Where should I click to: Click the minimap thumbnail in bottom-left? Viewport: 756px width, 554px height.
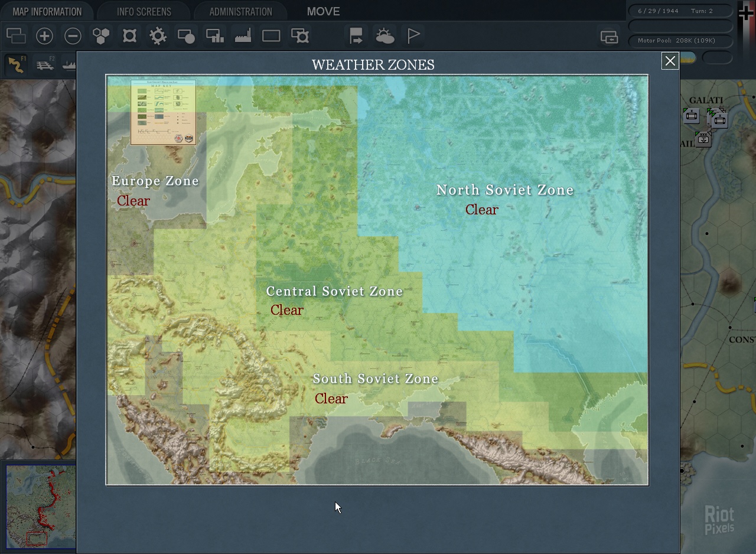coord(40,506)
